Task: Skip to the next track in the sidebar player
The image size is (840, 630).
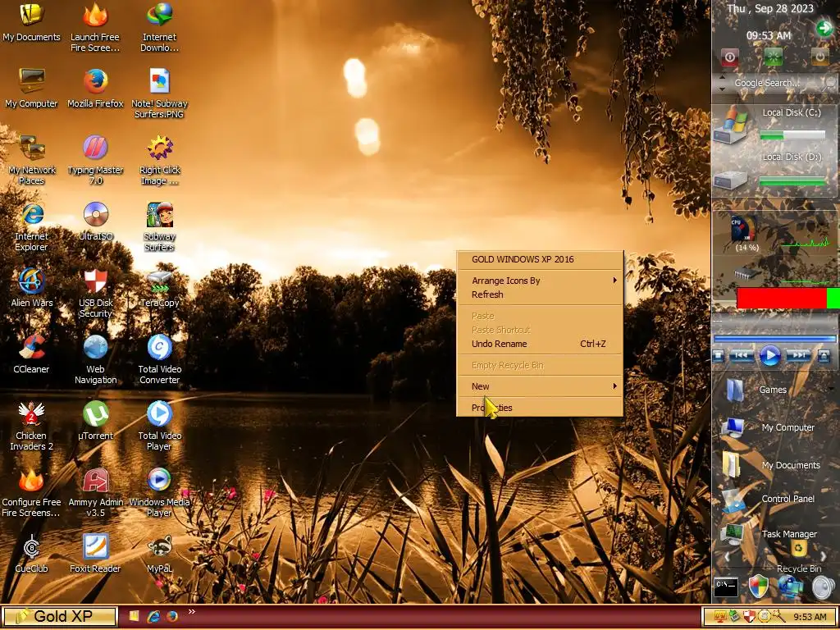Action: [799, 356]
